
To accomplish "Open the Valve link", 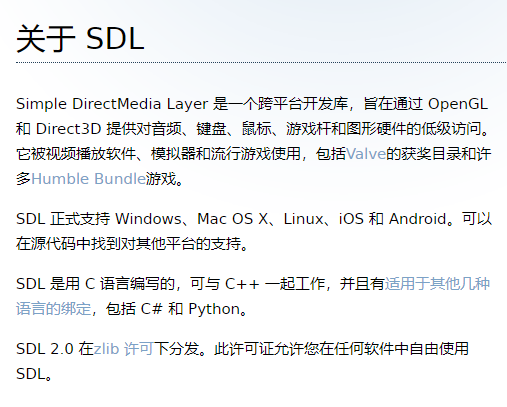I will (366, 154).
